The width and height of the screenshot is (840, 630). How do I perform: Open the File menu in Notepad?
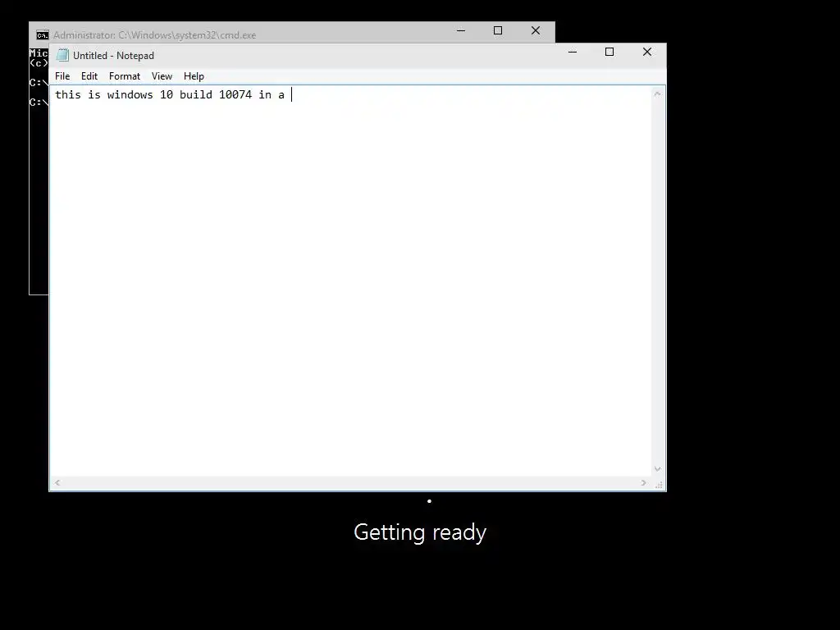coord(62,76)
